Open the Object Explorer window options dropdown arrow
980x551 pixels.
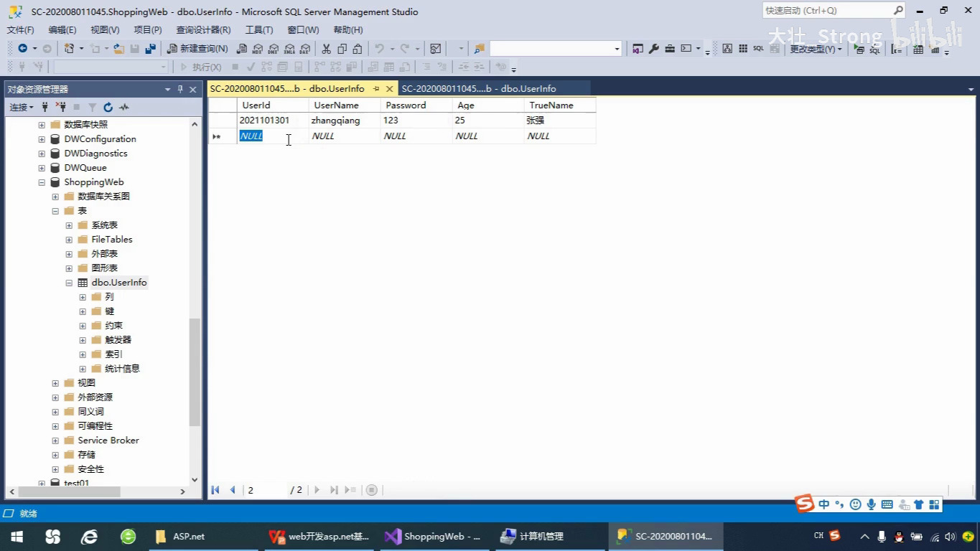pos(168,89)
